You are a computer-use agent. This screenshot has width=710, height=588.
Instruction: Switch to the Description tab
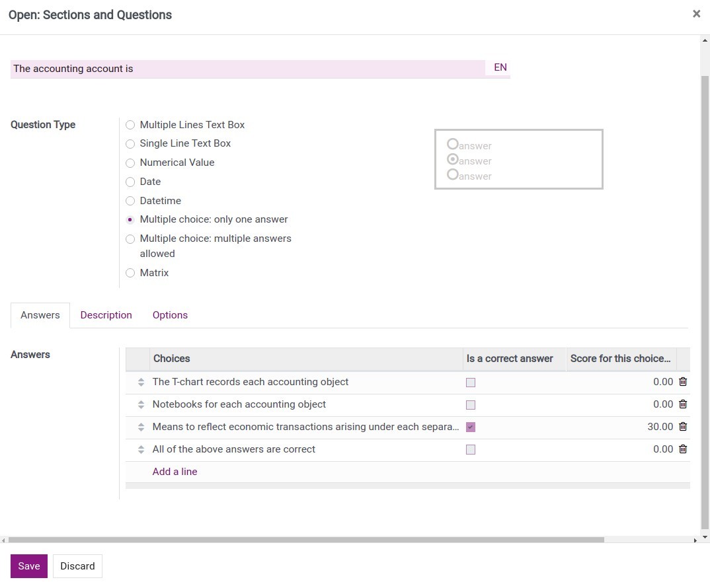(x=106, y=315)
